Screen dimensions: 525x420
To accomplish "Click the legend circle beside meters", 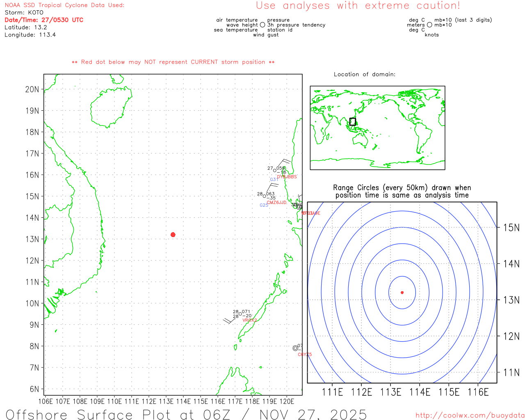I will point(429,25).
